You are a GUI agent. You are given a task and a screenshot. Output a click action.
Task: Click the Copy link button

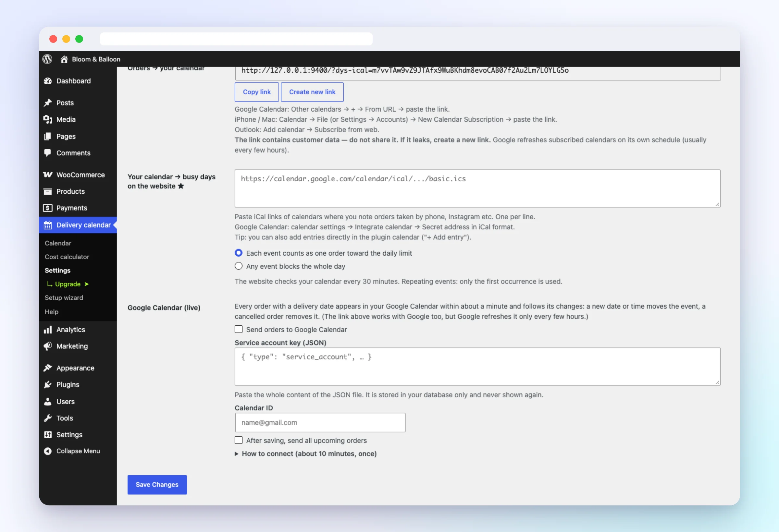(257, 92)
